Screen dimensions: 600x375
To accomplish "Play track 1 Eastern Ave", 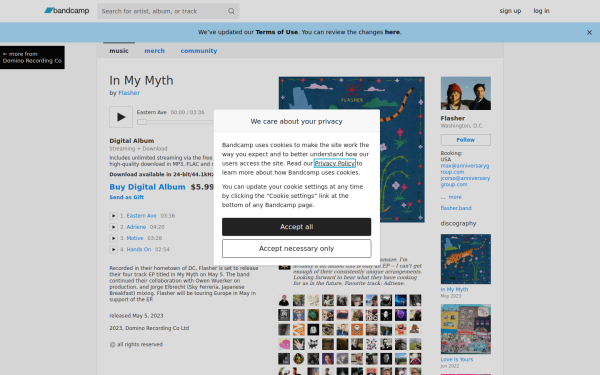I will coord(113,216).
